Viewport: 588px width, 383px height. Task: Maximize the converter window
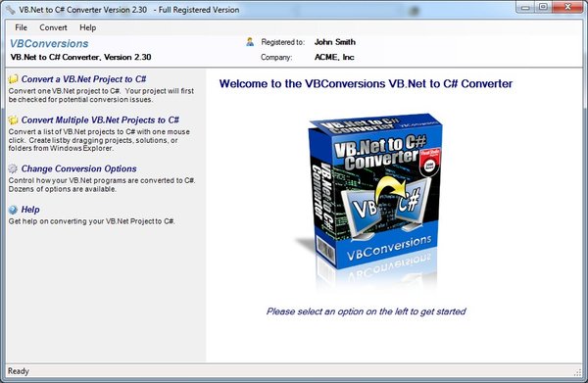543,7
